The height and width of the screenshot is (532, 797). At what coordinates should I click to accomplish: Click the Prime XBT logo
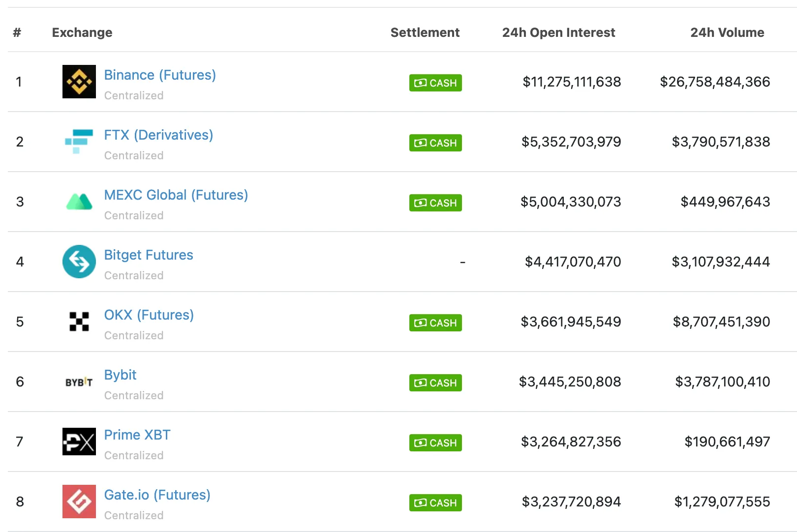tap(79, 442)
